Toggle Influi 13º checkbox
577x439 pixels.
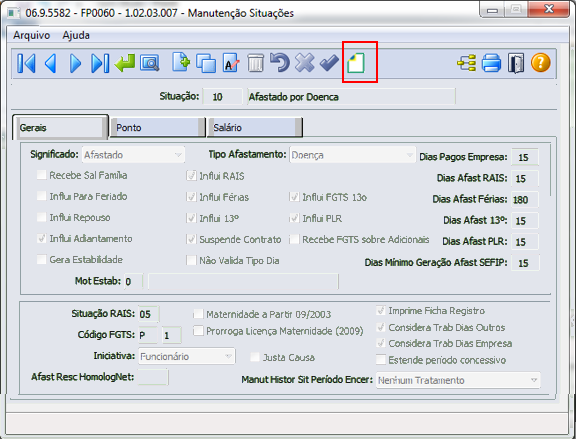pos(191,218)
